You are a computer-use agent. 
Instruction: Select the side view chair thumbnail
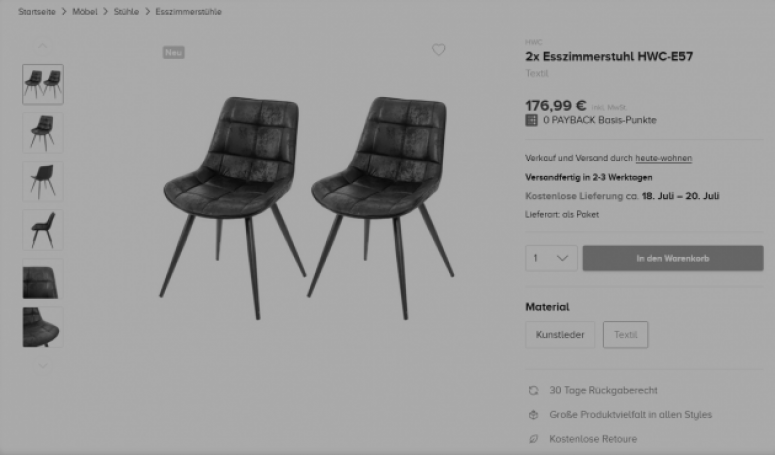pyautogui.click(x=43, y=230)
